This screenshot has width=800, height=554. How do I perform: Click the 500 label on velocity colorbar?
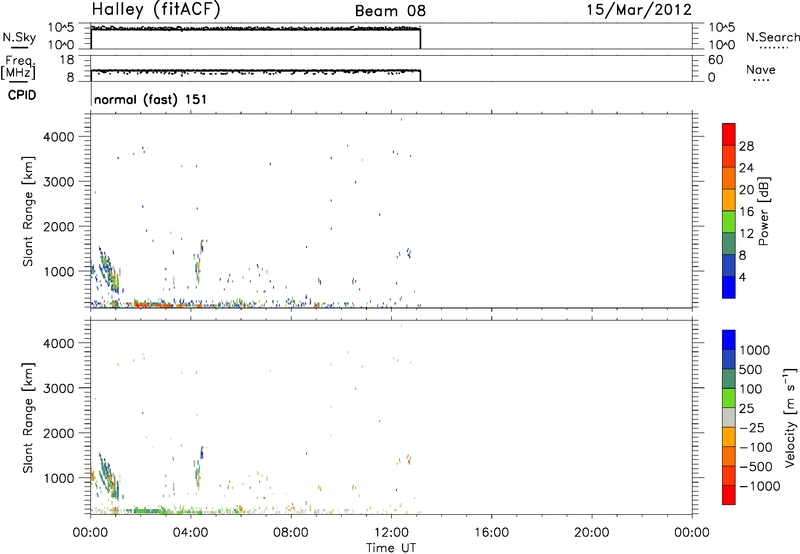pyautogui.click(x=753, y=370)
